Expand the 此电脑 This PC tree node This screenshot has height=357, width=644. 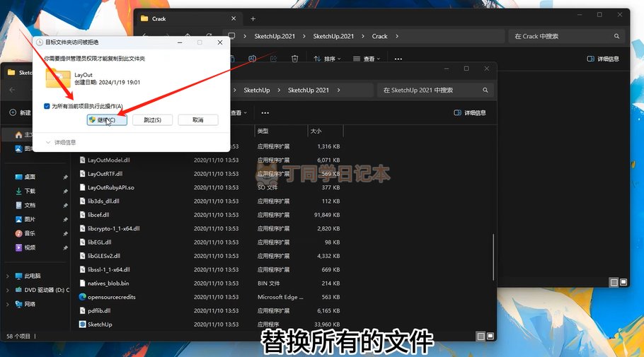(x=8, y=276)
